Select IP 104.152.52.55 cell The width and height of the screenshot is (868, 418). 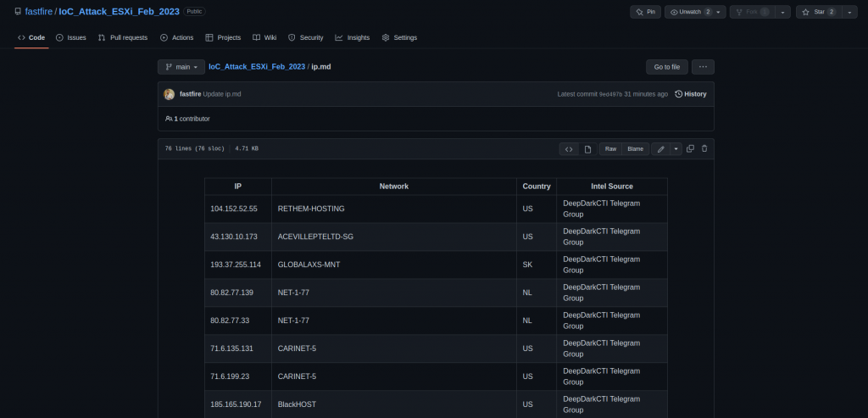point(238,209)
